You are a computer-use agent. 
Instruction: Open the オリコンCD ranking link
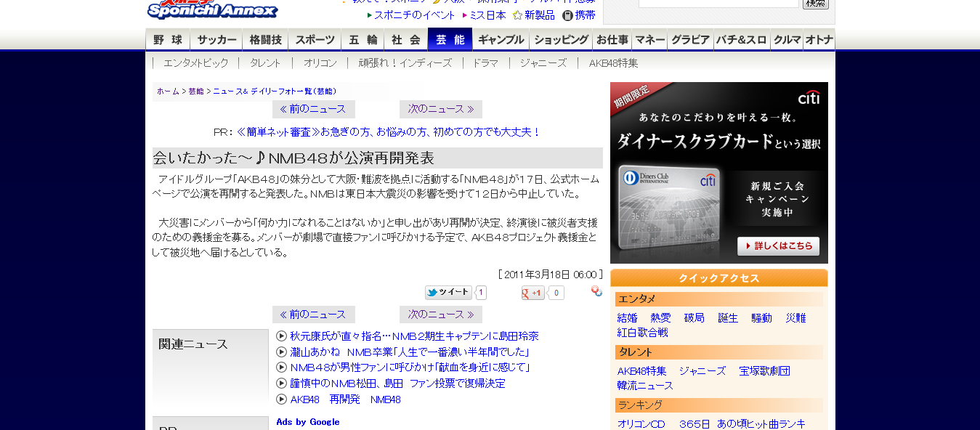pos(641,424)
